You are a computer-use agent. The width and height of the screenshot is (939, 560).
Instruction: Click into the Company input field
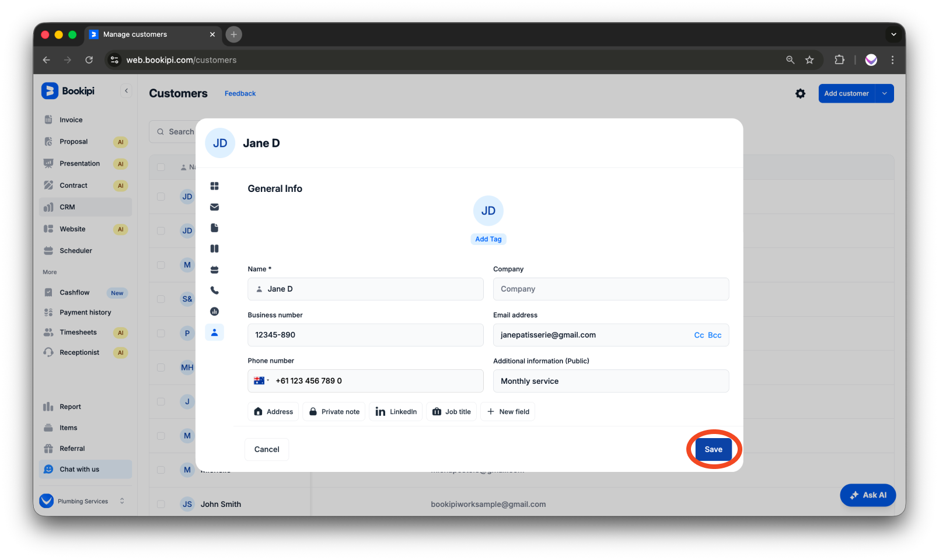[610, 289]
